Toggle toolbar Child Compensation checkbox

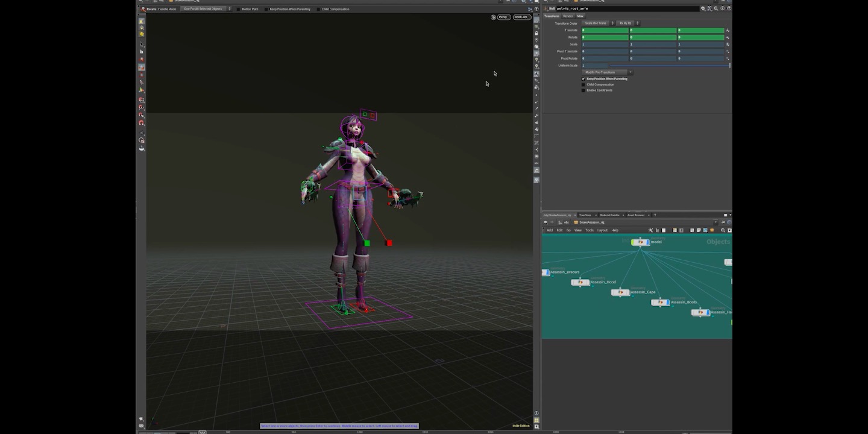click(318, 9)
